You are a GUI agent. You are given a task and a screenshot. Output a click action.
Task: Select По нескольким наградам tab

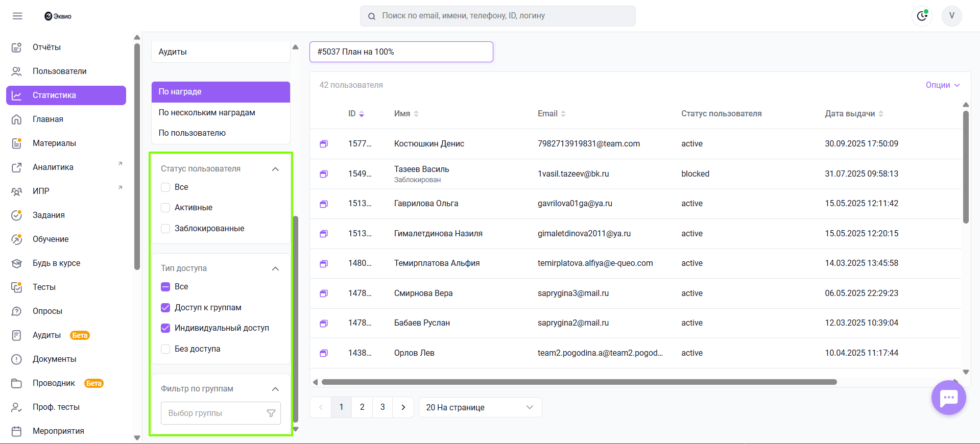pos(207,113)
